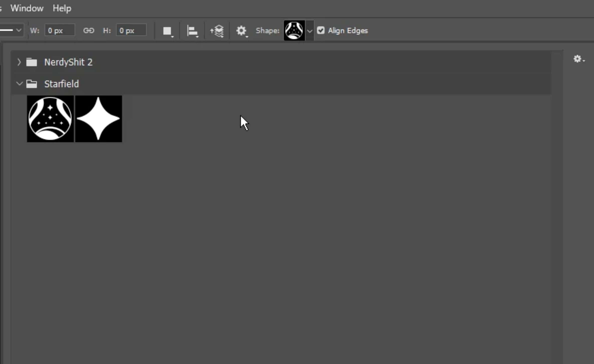This screenshot has height=364, width=594.
Task: Click the link width and height icon
Action: (89, 31)
